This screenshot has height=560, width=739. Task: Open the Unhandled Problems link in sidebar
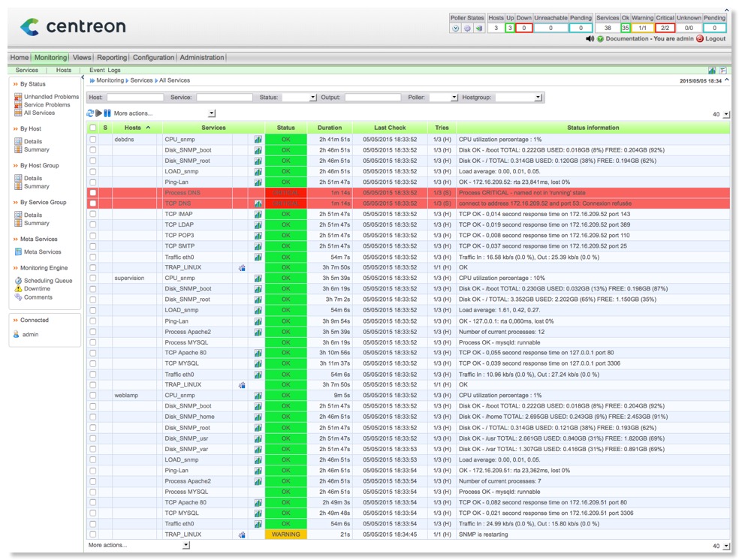tap(51, 95)
